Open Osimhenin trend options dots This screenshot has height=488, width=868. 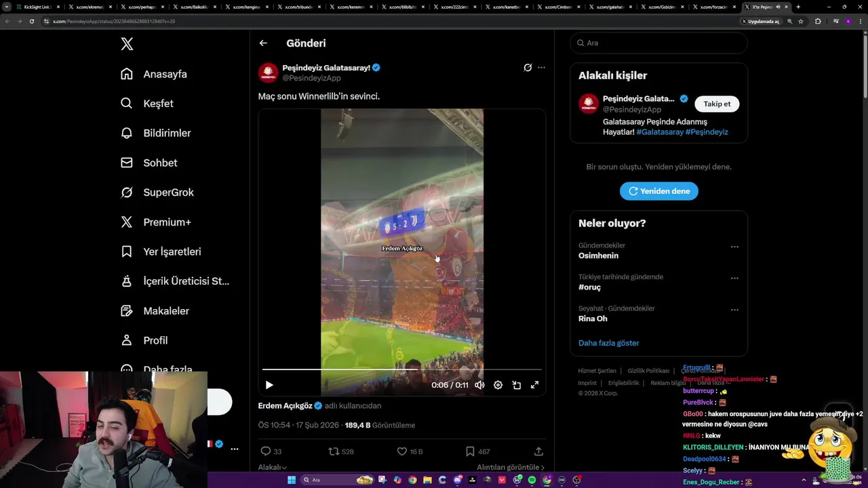click(734, 247)
